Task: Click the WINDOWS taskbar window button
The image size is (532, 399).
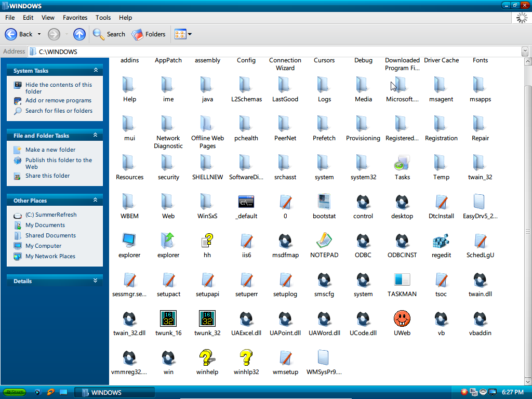Action: coord(114,393)
